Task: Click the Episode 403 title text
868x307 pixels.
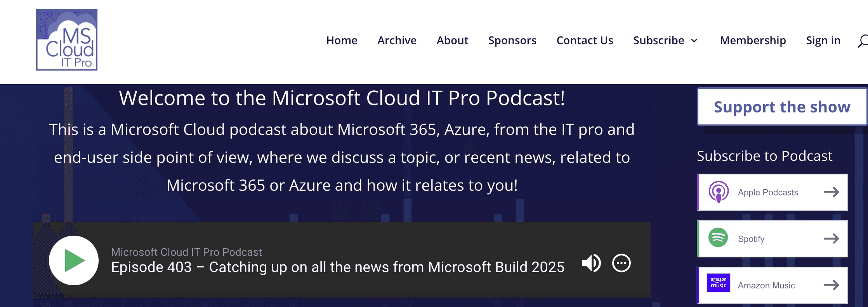Action: click(338, 267)
